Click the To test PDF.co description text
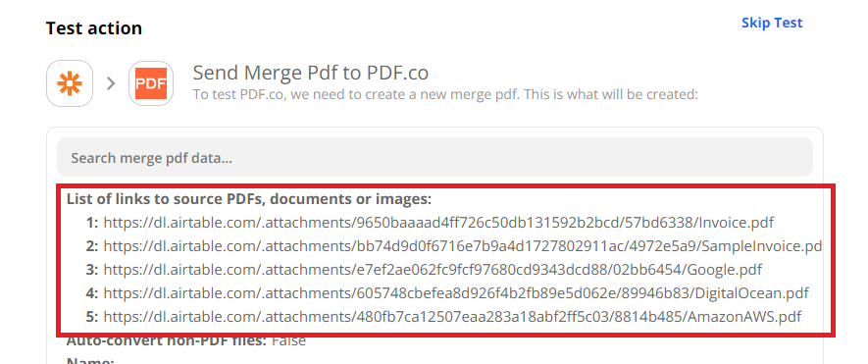The width and height of the screenshot is (868, 364). tap(445, 95)
